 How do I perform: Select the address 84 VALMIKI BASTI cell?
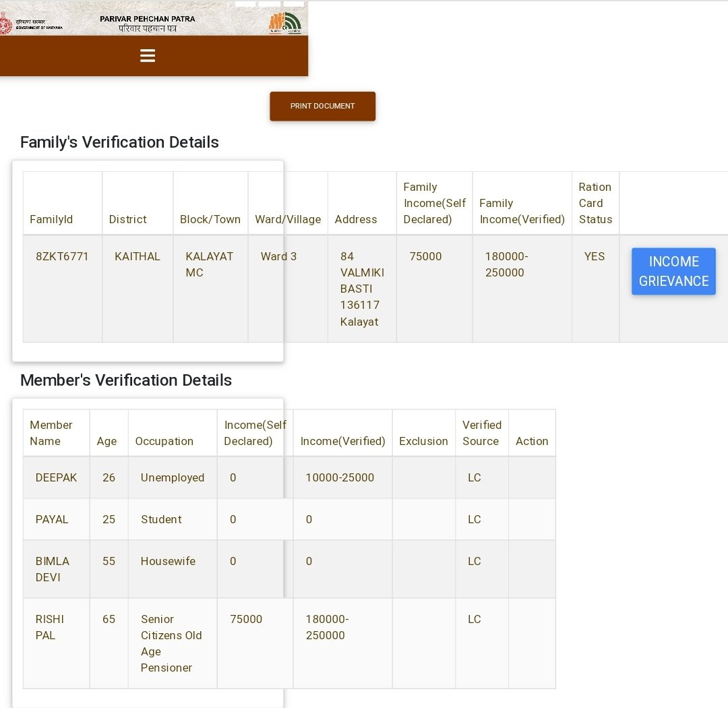(x=362, y=289)
